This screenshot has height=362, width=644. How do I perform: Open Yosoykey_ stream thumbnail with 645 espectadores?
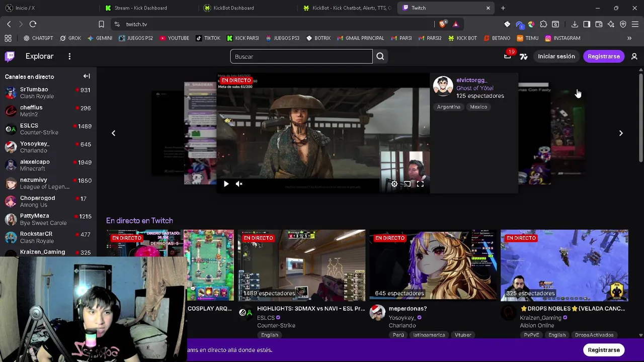pos(433,265)
